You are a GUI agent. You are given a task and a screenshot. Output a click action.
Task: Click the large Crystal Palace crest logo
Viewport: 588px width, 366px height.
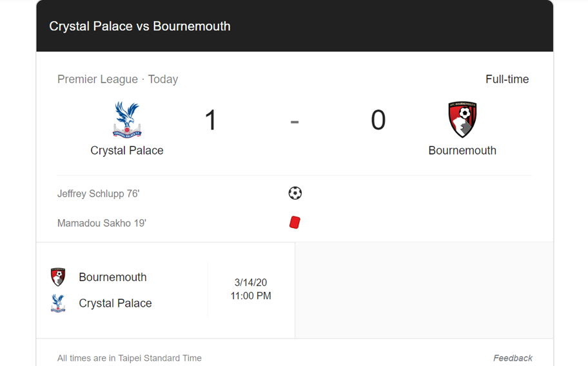tap(127, 119)
